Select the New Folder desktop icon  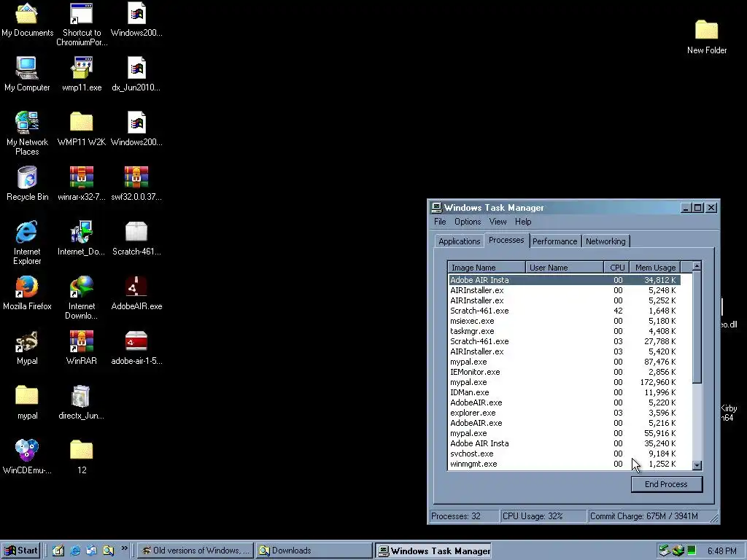tap(706, 36)
